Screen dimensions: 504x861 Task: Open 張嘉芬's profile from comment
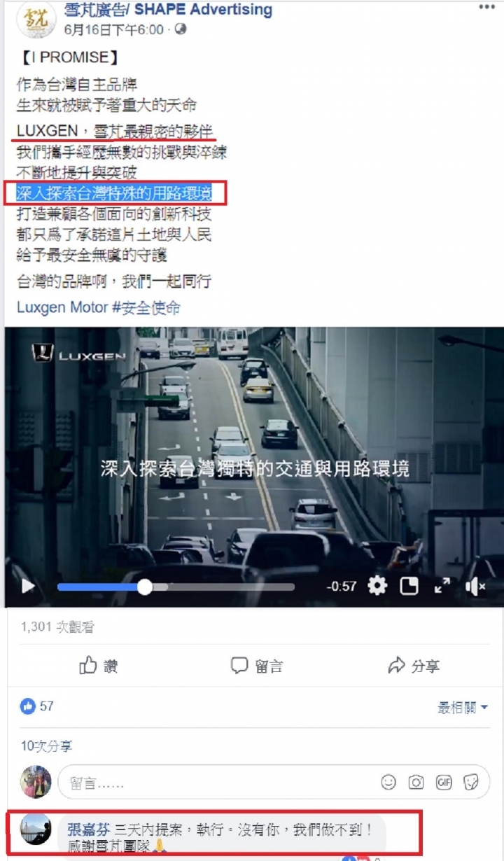click(x=88, y=829)
